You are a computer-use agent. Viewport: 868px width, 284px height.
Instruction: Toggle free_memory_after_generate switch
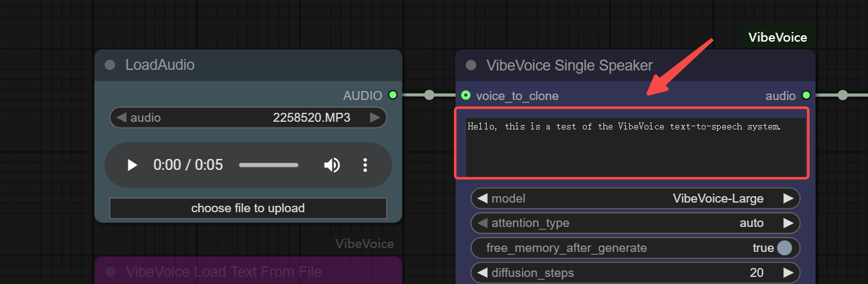coord(785,247)
